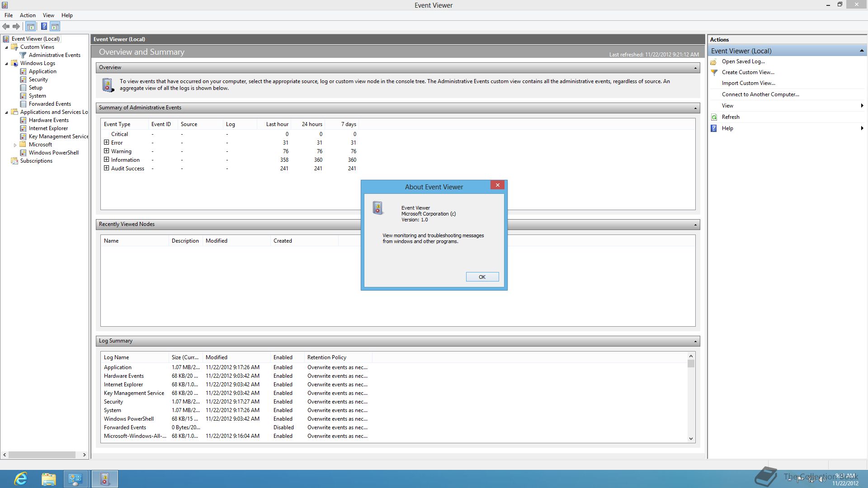
Task: Click the Setup log icon in tree
Action: (23, 88)
